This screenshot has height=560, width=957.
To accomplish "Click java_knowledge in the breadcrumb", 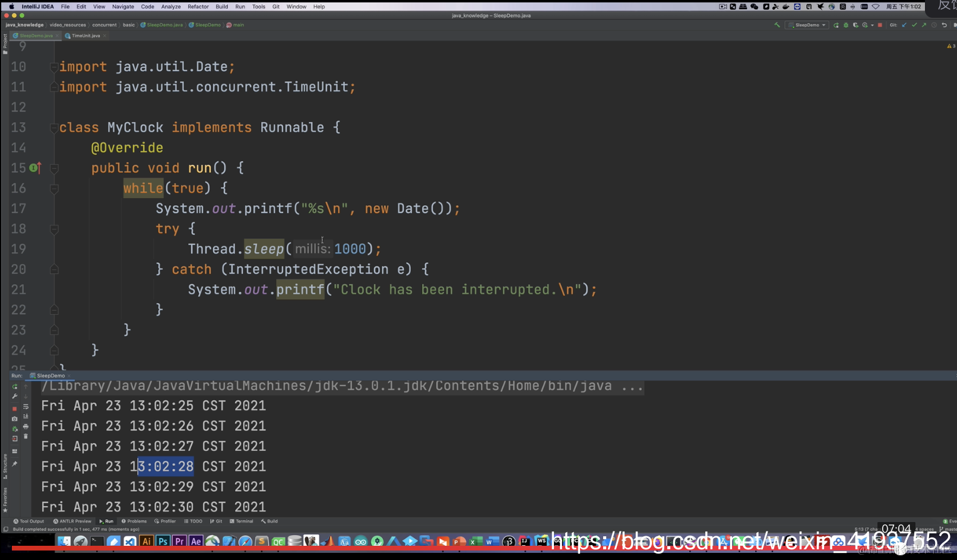I will [x=24, y=25].
